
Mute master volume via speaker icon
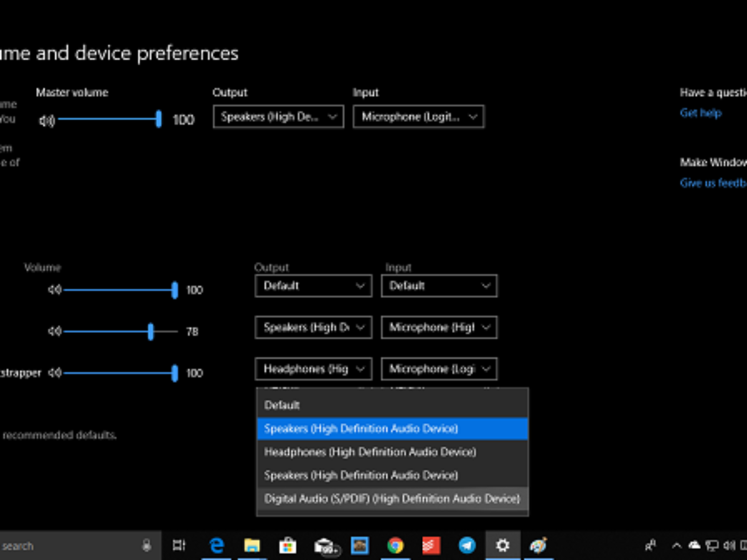pyautogui.click(x=47, y=120)
